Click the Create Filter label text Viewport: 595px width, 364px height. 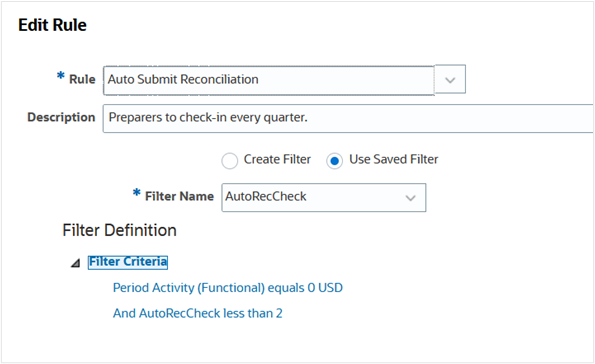(x=277, y=159)
